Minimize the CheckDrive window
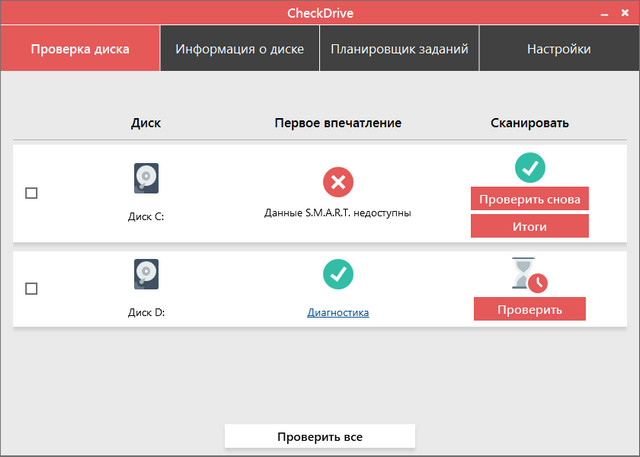Screen dimensions: 640x457 pos(605,14)
